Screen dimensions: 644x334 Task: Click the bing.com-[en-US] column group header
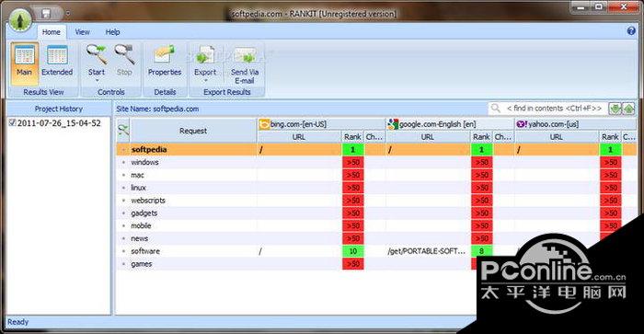point(322,124)
